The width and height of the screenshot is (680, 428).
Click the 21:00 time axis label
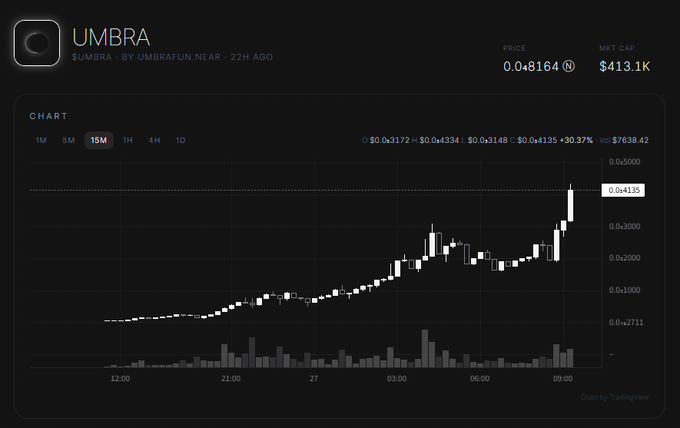231,379
